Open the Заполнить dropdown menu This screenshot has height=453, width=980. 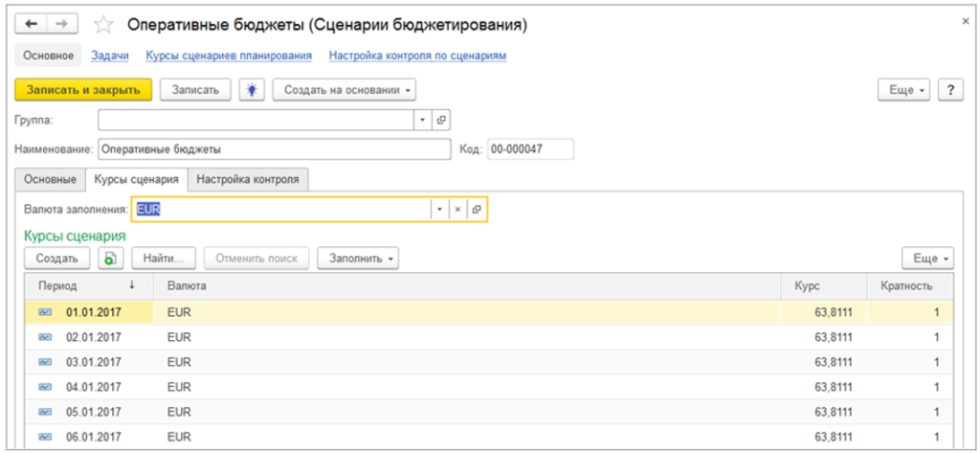(364, 258)
